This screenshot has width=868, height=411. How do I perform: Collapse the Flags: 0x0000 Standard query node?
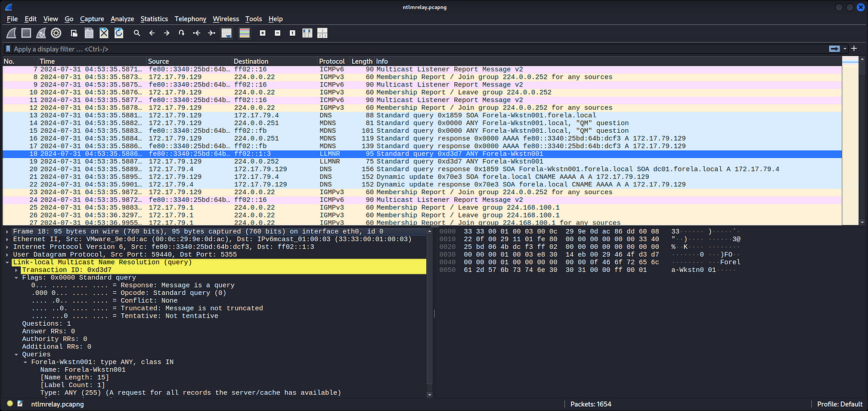(x=17, y=278)
